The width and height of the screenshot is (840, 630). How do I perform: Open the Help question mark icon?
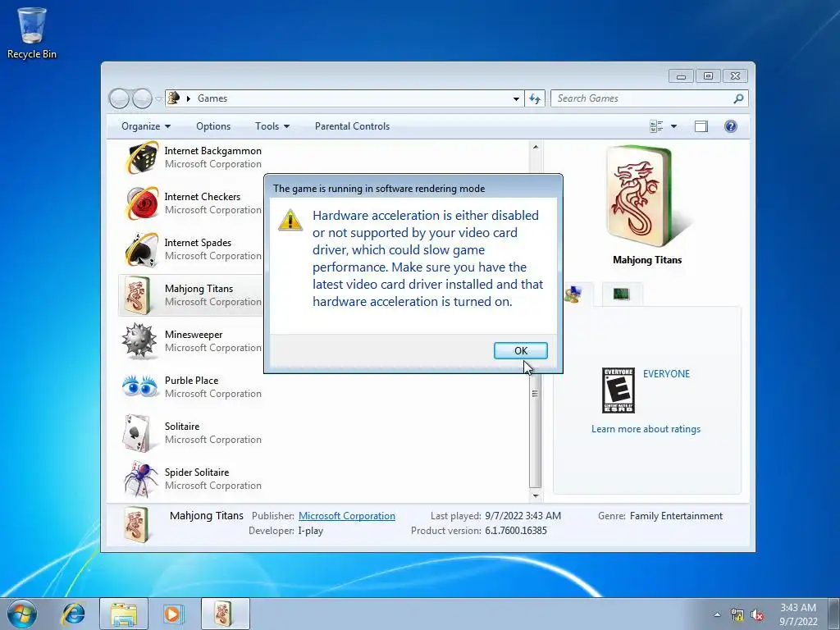[x=730, y=126]
